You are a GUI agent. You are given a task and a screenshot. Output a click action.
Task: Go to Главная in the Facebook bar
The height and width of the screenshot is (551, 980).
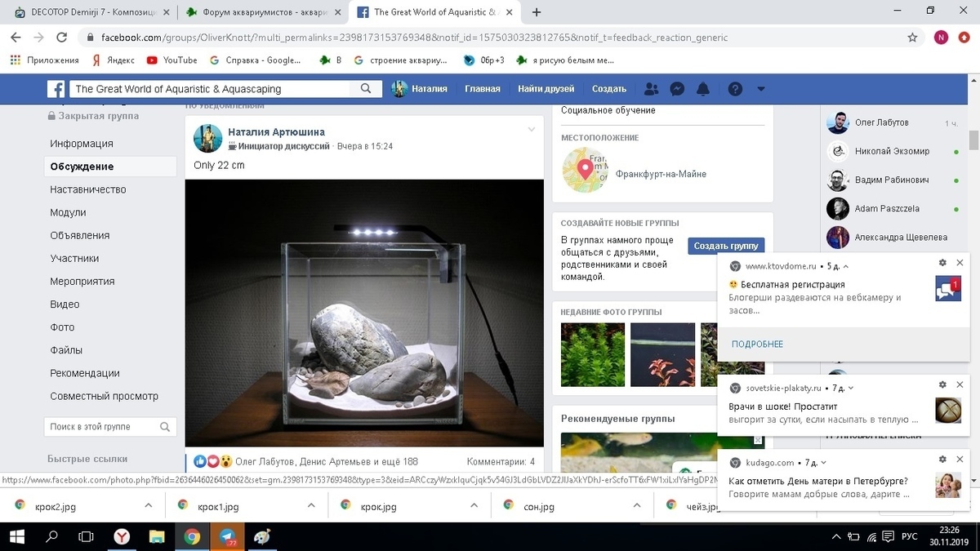(483, 89)
